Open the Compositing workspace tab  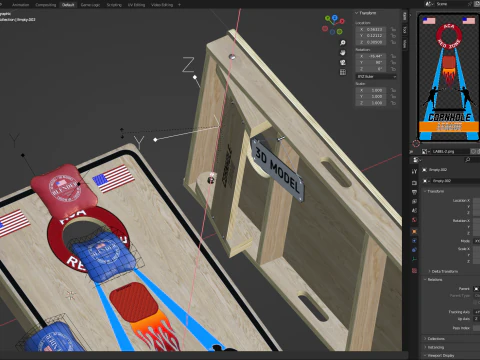(x=46, y=5)
